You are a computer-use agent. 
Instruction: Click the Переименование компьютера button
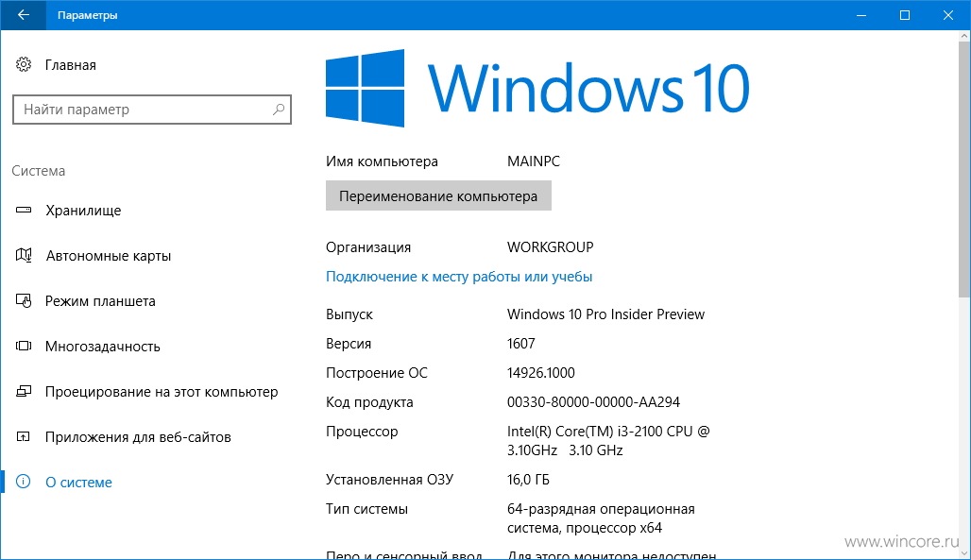coord(438,195)
